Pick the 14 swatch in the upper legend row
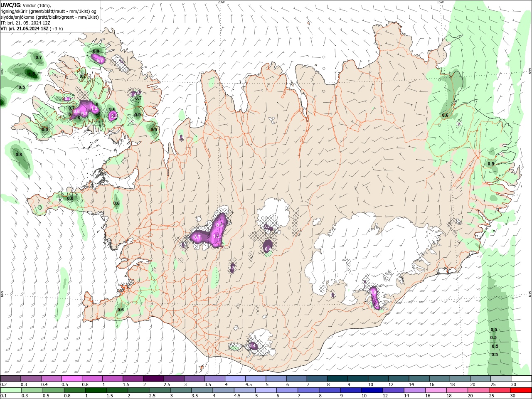Viewport: 532px width, 399px height. 419,379
